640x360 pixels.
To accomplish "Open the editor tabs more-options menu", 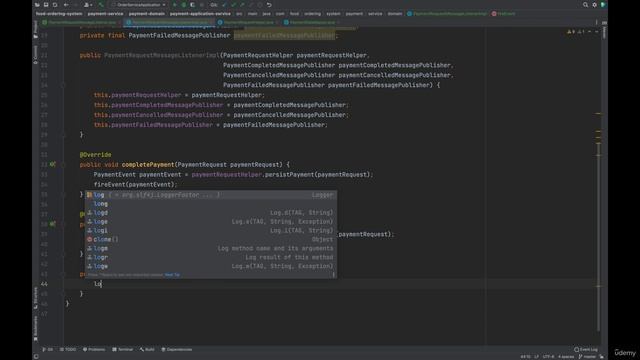I will (596, 22).
